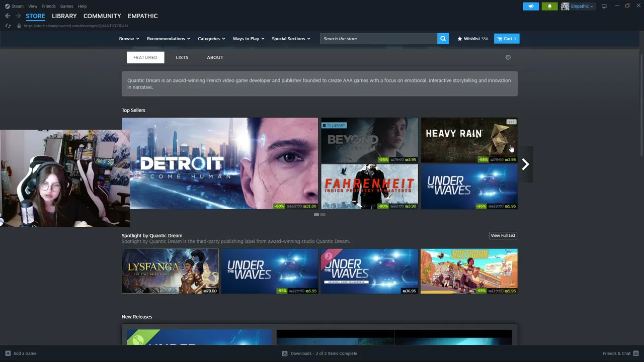This screenshot has height=362, width=644.
Task: Open the Friends menu
Action: [49, 6]
